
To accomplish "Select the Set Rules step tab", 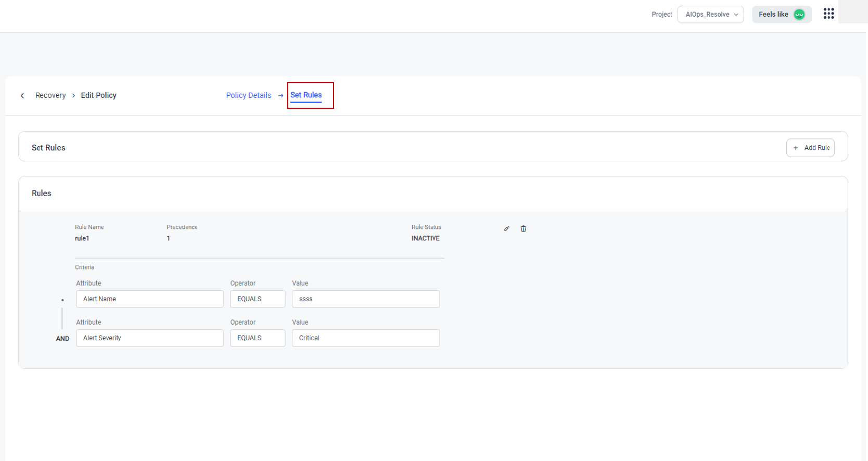I will (x=306, y=95).
